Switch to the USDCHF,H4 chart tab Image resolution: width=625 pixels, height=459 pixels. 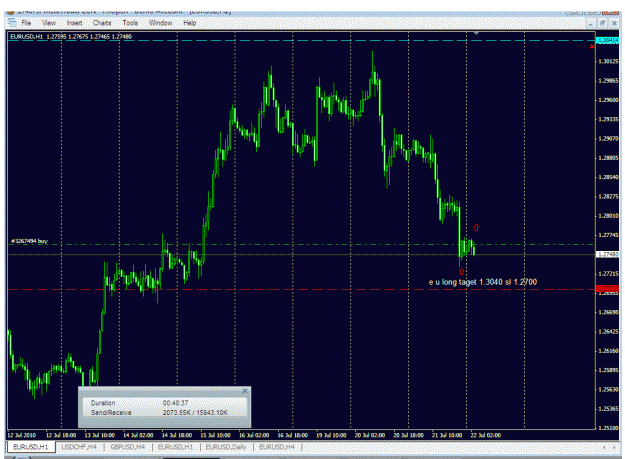(x=79, y=447)
